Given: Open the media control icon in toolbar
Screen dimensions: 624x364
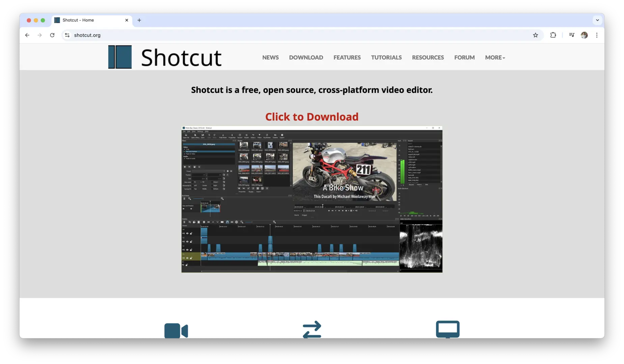Looking at the screenshot, I should [x=571, y=35].
